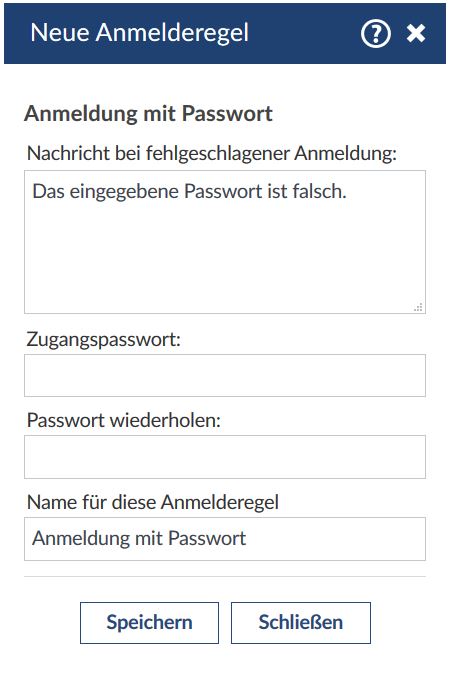Click the separator line above the buttons
The height and width of the screenshot is (673, 449).
(x=225, y=576)
